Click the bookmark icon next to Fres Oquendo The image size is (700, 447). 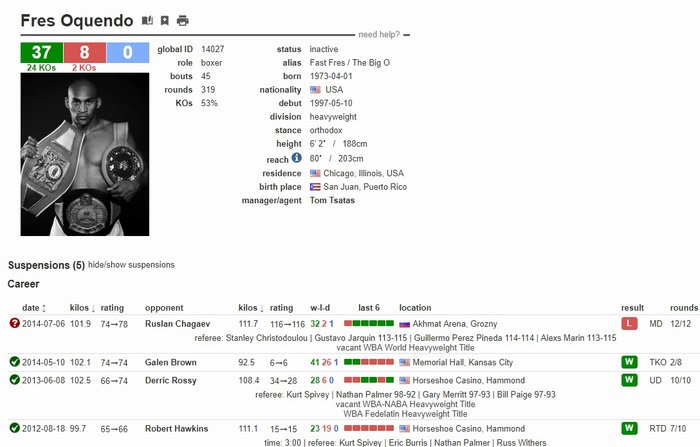[x=165, y=20]
